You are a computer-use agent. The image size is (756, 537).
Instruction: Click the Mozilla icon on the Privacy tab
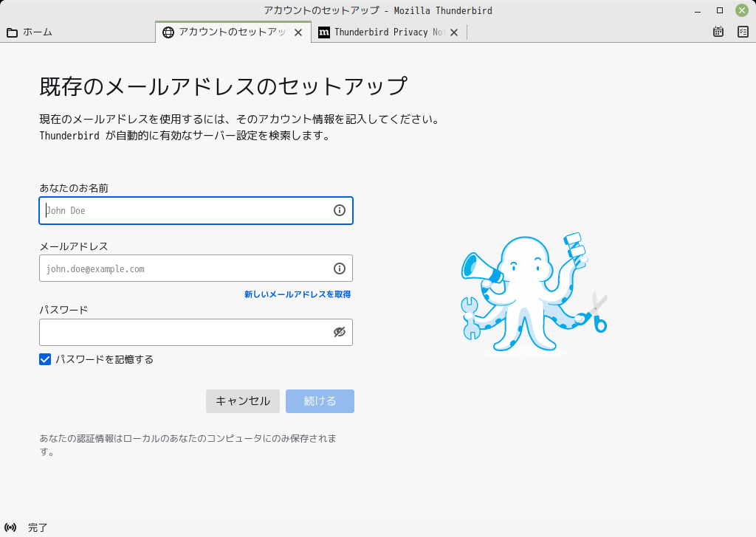324,32
